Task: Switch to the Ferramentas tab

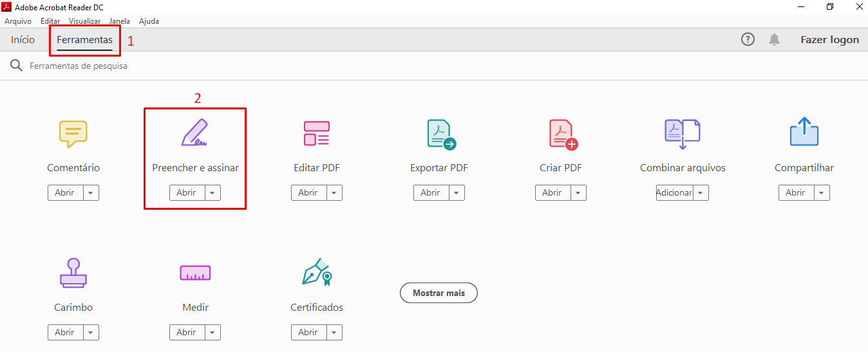Action: pos(84,40)
